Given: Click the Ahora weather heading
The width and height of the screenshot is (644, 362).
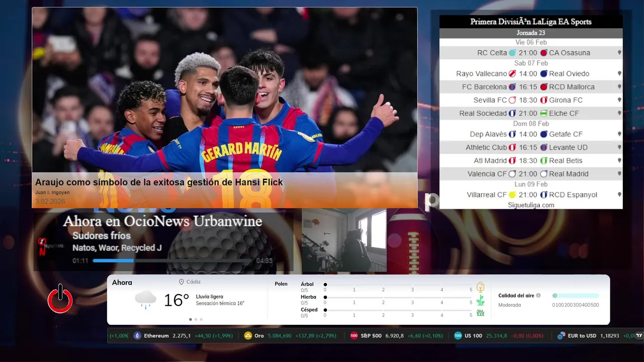Looking at the screenshot, I should 122,283.
